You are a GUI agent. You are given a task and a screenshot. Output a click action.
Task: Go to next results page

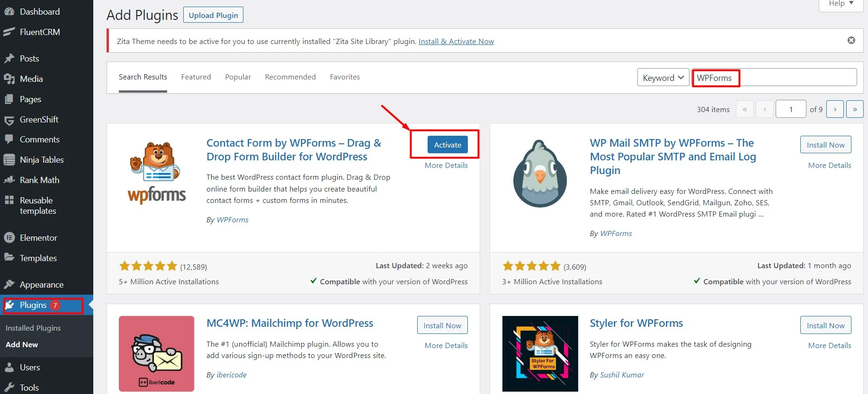click(835, 109)
